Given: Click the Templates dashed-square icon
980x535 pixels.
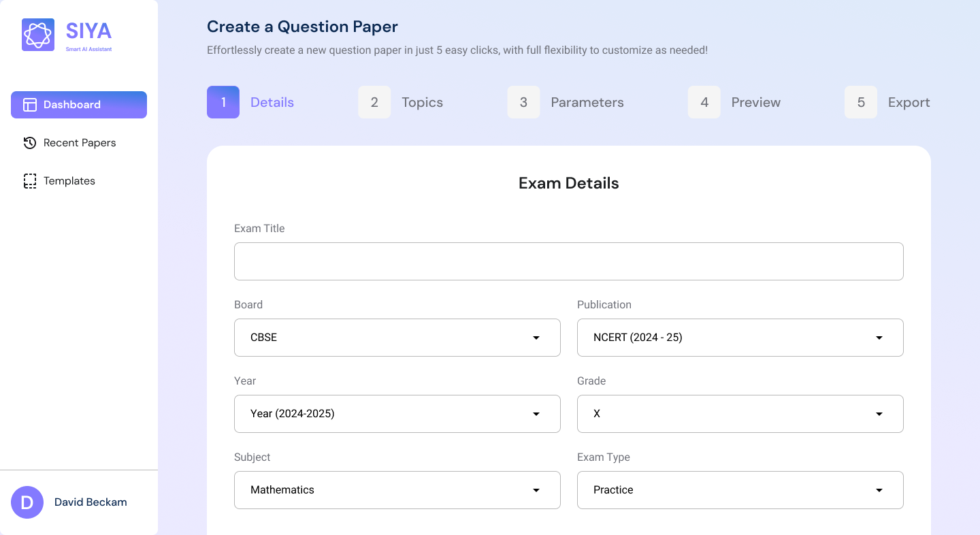Looking at the screenshot, I should pos(29,180).
